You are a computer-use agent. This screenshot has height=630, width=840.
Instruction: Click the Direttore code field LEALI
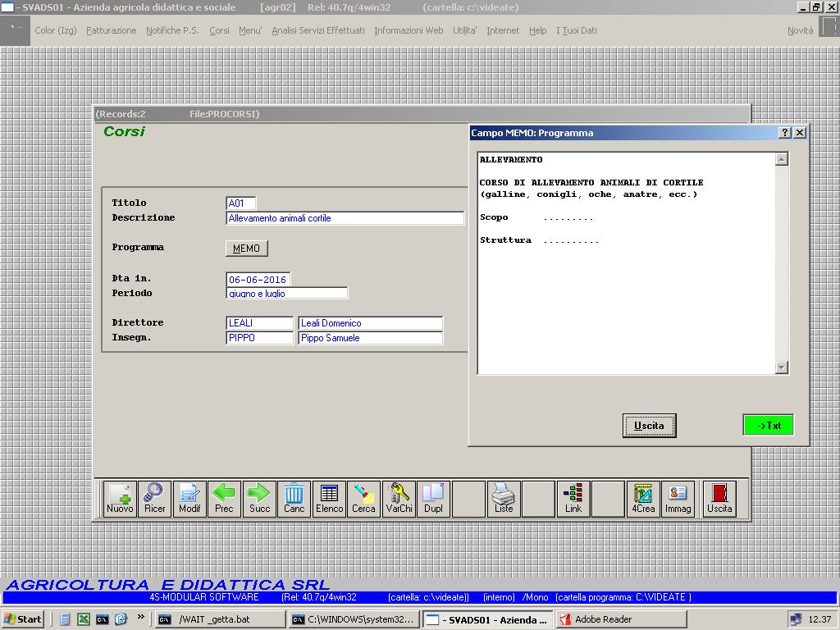pyautogui.click(x=260, y=323)
